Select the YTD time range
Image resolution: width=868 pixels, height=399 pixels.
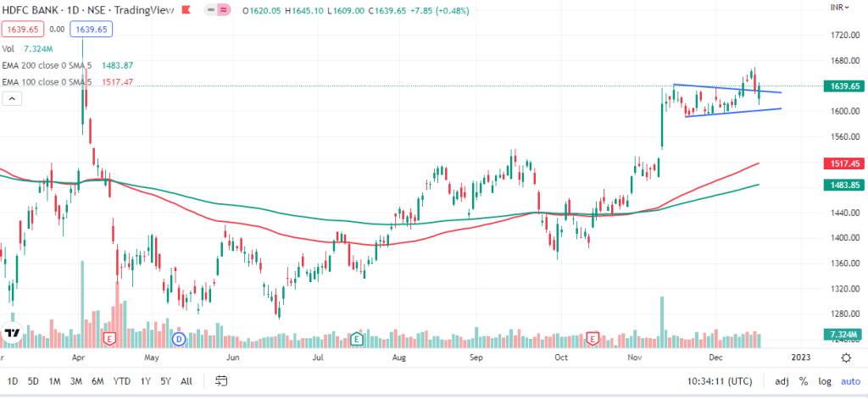click(x=122, y=381)
